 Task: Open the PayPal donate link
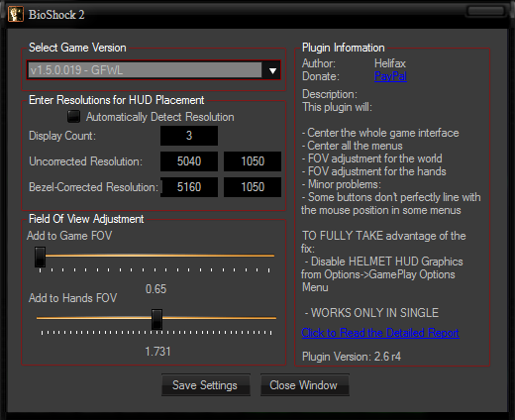[x=390, y=76]
